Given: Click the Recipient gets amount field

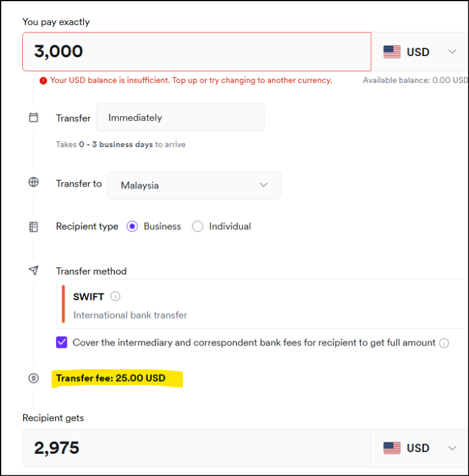Looking at the screenshot, I should tap(196, 448).
